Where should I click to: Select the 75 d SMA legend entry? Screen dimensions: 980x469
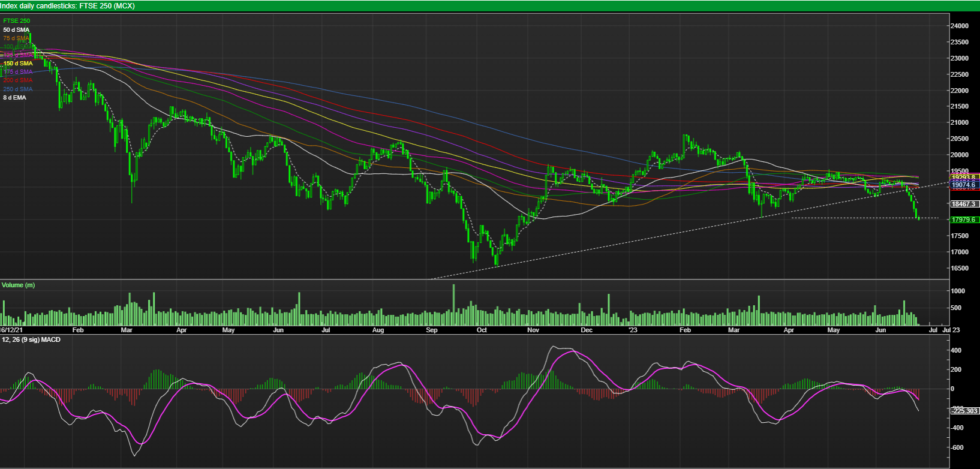16,38
